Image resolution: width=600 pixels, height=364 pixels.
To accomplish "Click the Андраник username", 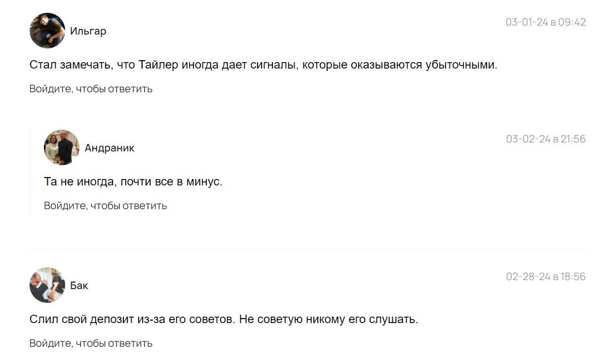I will (109, 148).
